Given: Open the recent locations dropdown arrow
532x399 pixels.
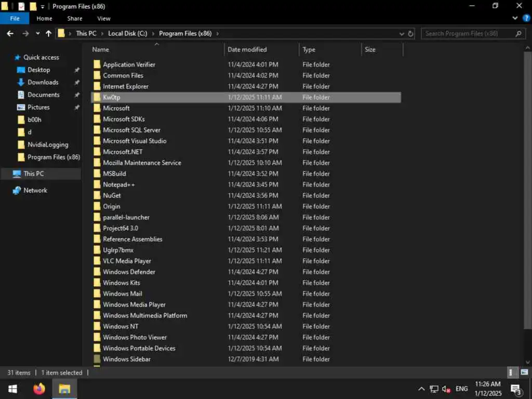Looking at the screenshot, I should [37, 34].
